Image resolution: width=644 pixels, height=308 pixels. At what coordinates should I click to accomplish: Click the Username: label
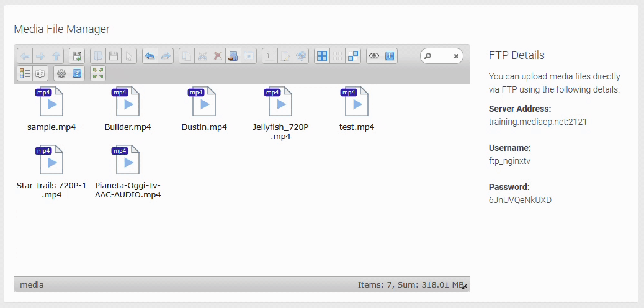point(510,148)
